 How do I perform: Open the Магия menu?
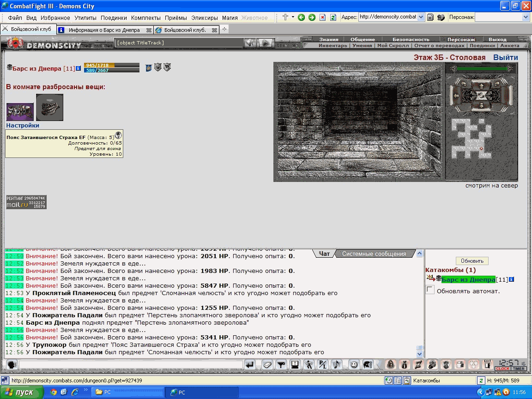pos(230,18)
